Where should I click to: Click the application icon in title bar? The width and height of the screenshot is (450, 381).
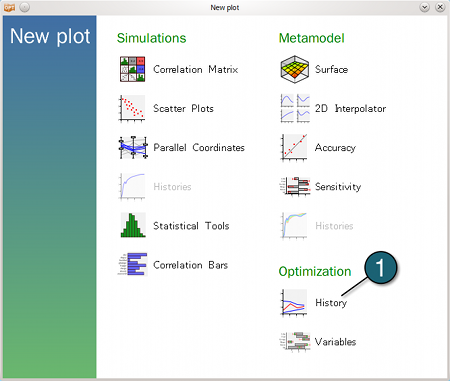(9, 7)
